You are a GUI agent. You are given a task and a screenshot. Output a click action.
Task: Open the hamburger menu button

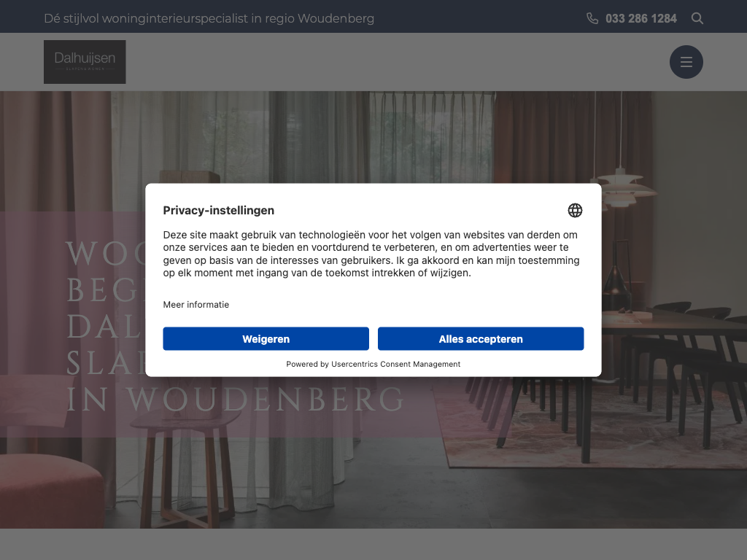click(686, 62)
